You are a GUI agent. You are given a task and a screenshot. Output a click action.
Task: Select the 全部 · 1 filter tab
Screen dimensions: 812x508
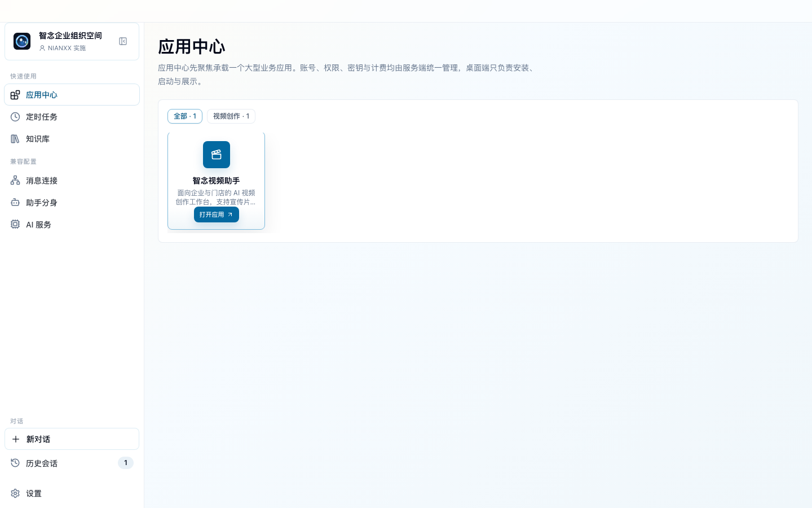coord(185,116)
